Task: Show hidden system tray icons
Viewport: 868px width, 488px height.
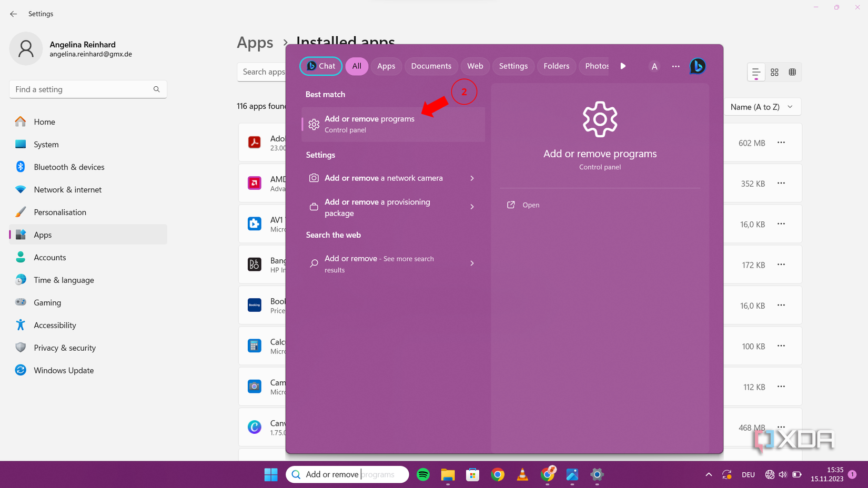Action: tap(709, 474)
